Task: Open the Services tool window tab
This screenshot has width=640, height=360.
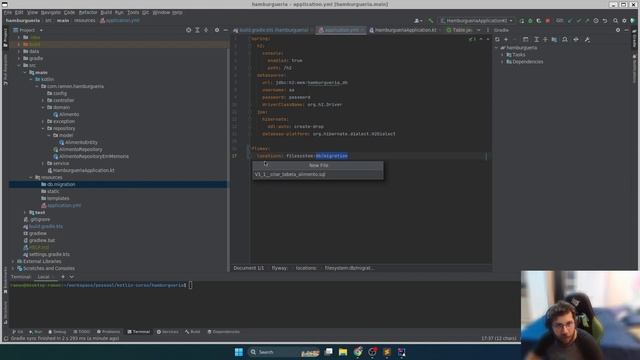Action: pyautogui.click(x=168, y=332)
